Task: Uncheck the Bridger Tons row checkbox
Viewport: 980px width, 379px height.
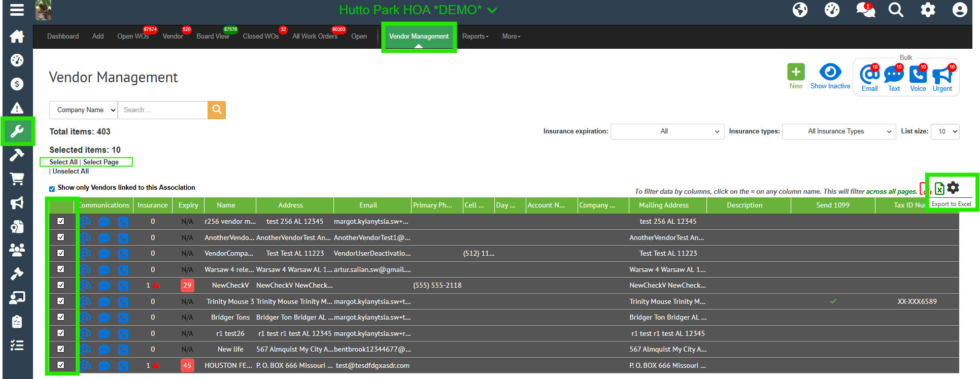Action: [61, 317]
